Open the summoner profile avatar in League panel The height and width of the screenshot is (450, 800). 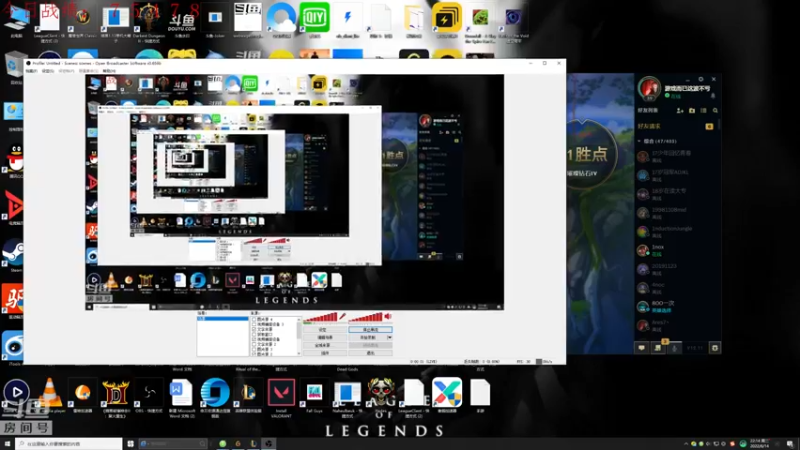click(649, 88)
